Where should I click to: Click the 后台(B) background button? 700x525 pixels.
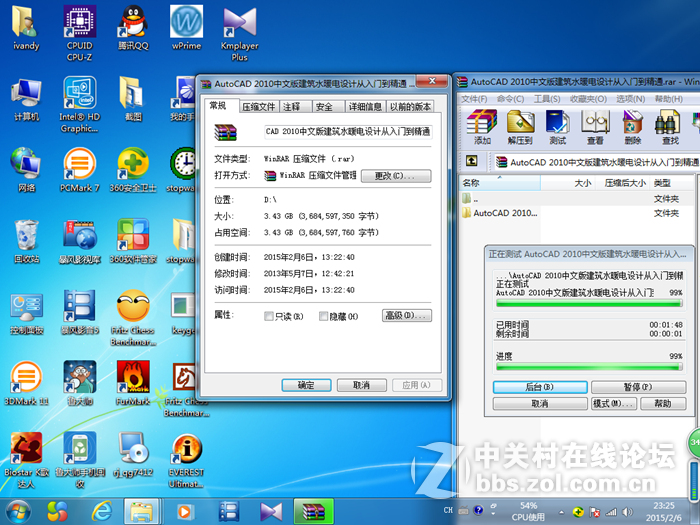coord(540,387)
